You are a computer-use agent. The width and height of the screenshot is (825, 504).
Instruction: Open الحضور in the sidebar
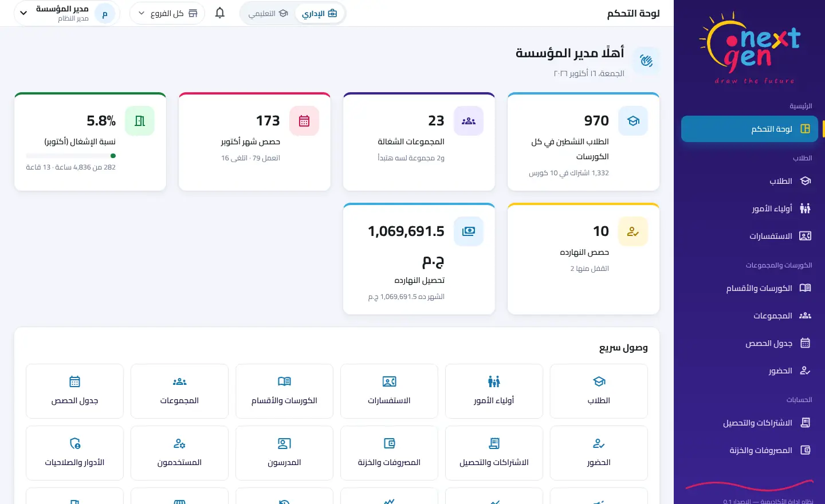coord(749,371)
